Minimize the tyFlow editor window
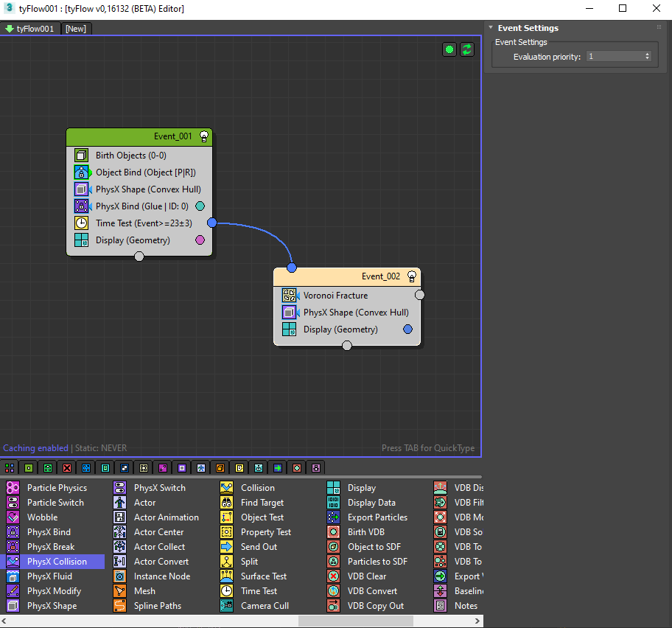Viewport: 672px width, 628px height. 589,9
